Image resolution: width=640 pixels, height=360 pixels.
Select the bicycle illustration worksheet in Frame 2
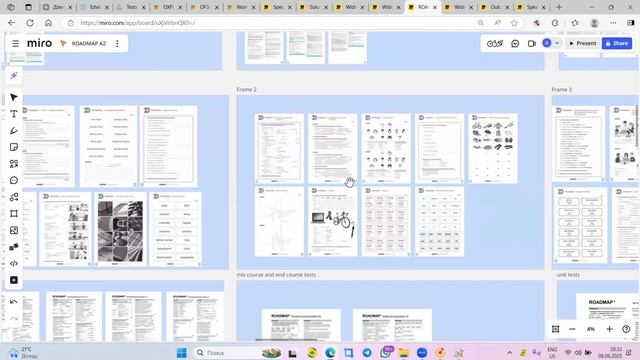(x=333, y=222)
